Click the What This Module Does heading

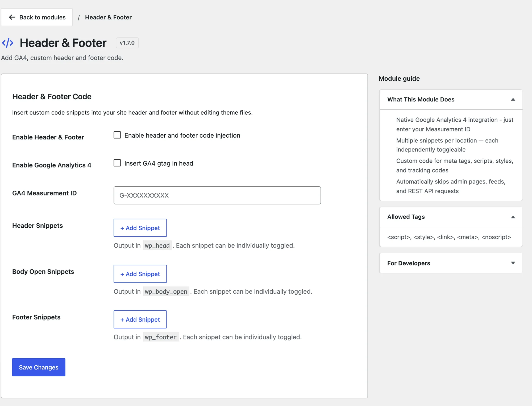tap(421, 100)
